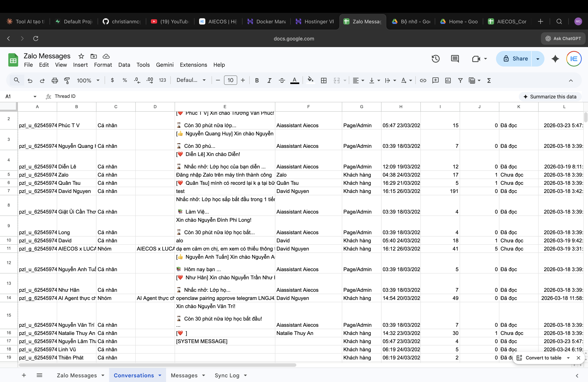The image size is (588, 382).
Task: Open version history clock icon
Action: pyautogui.click(x=436, y=59)
